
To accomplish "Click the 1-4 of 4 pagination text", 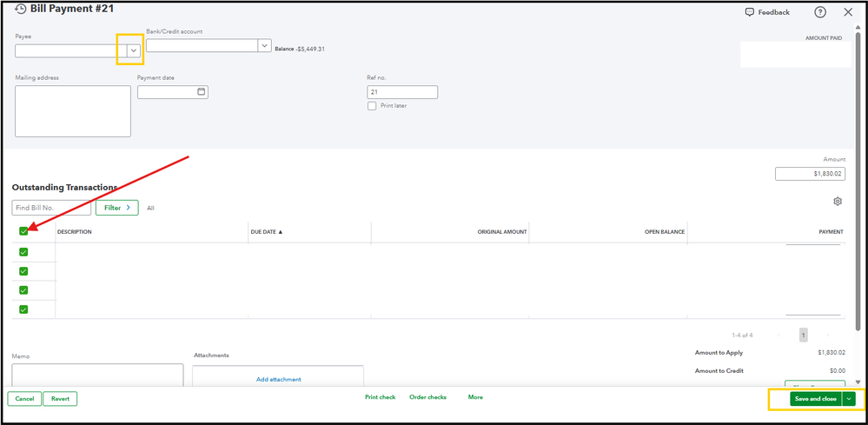I will 742,335.
